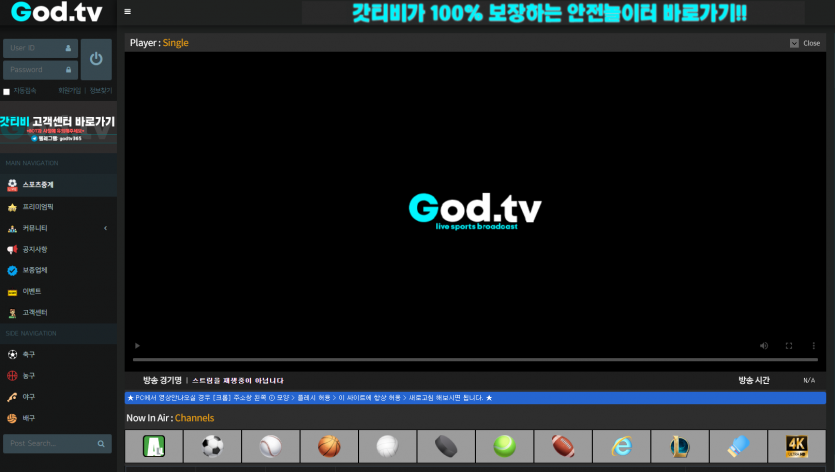Open video player more options menu
This screenshot has height=472, width=835.
point(813,346)
